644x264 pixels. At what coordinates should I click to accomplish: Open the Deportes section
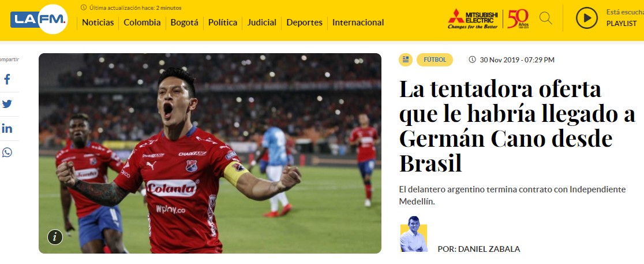(304, 23)
